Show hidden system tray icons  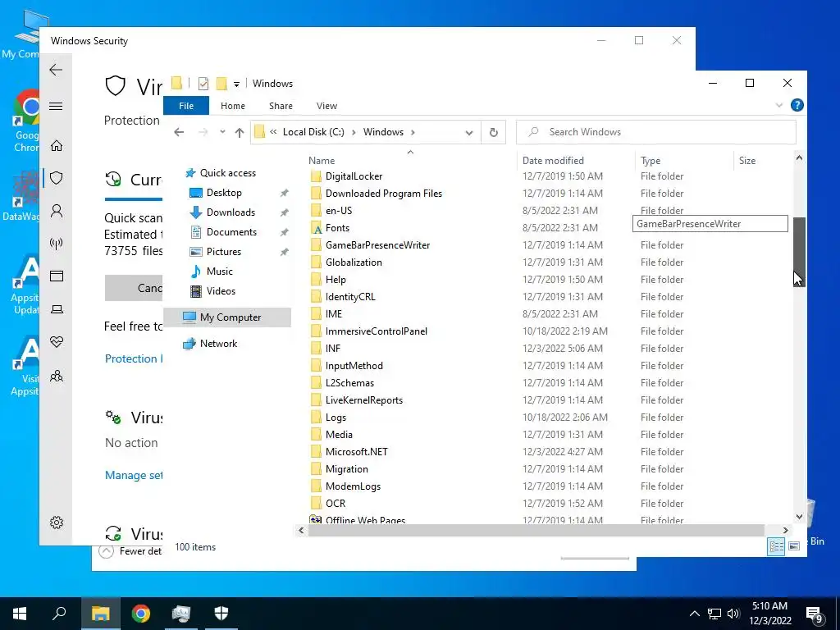(694, 614)
